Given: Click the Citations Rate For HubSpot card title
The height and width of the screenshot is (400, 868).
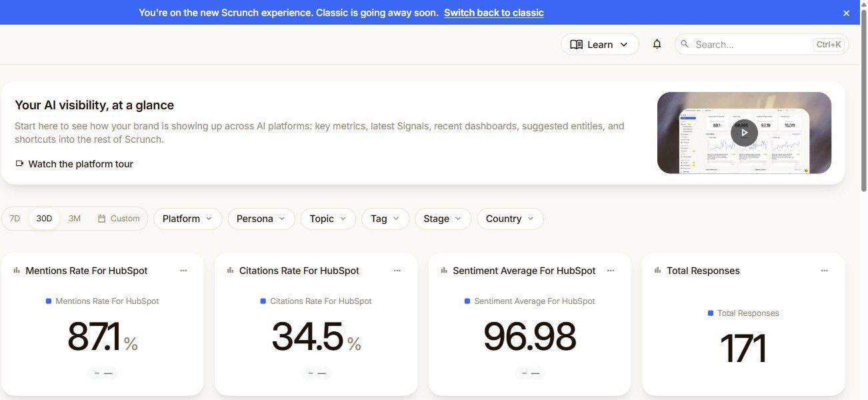Looking at the screenshot, I should pyautogui.click(x=299, y=271).
